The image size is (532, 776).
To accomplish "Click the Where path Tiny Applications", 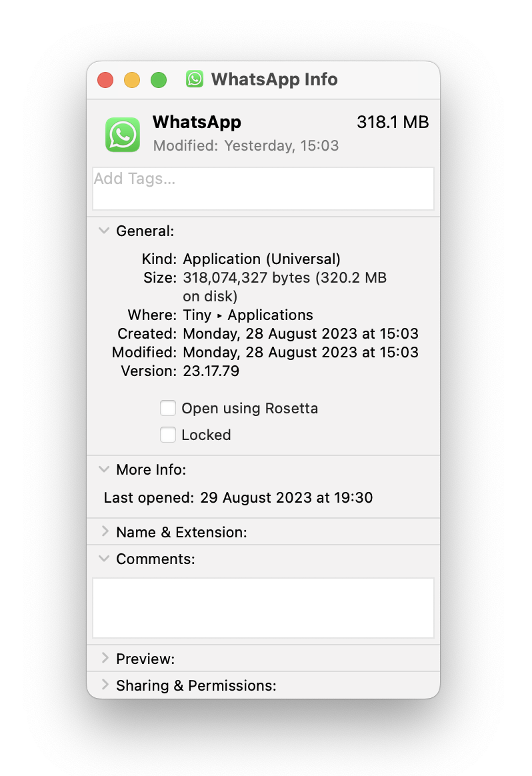I will (x=248, y=315).
